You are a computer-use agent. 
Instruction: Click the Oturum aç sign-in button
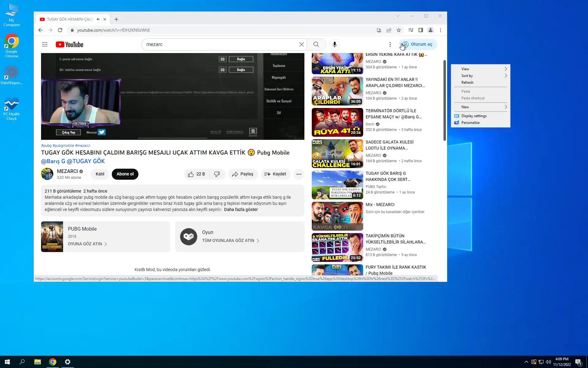[418, 44]
